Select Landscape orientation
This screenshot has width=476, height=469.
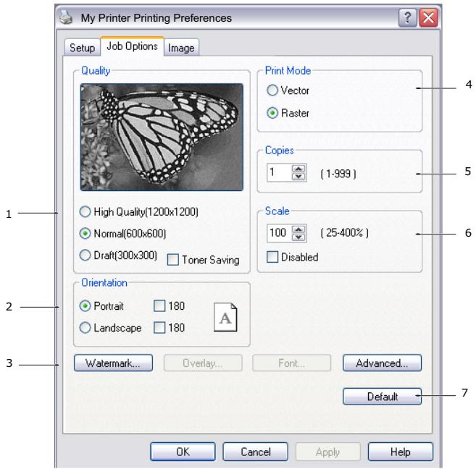point(85,328)
